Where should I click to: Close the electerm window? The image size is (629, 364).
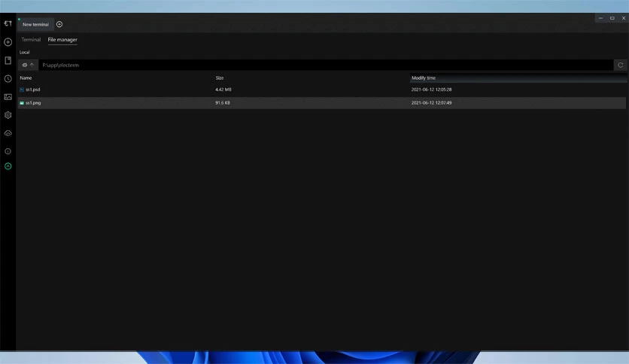click(x=624, y=18)
